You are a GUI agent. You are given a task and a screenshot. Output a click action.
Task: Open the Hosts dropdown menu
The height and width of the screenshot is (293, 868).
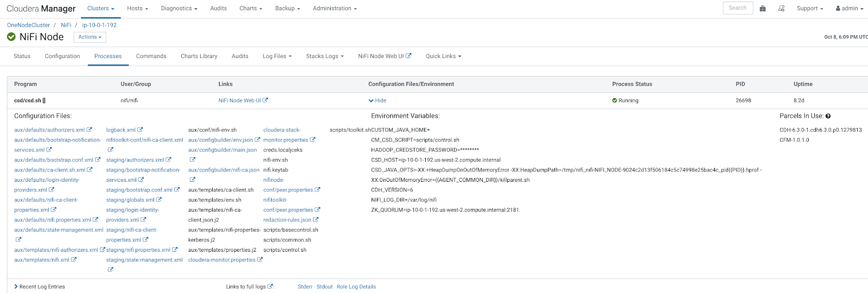(138, 8)
